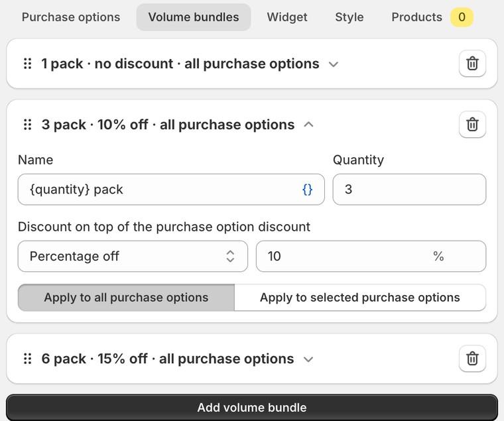504x421 pixels.
Task: Click '6 pack · 15% off' heading
Action: click(168, 359)
